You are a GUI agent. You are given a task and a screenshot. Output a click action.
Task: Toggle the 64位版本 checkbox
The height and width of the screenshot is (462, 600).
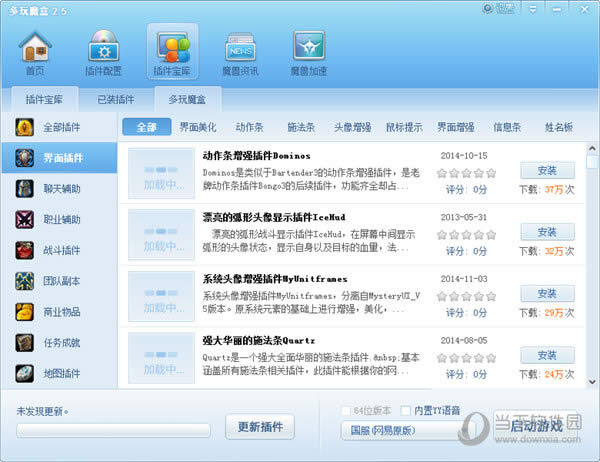[x=346, y=410]
